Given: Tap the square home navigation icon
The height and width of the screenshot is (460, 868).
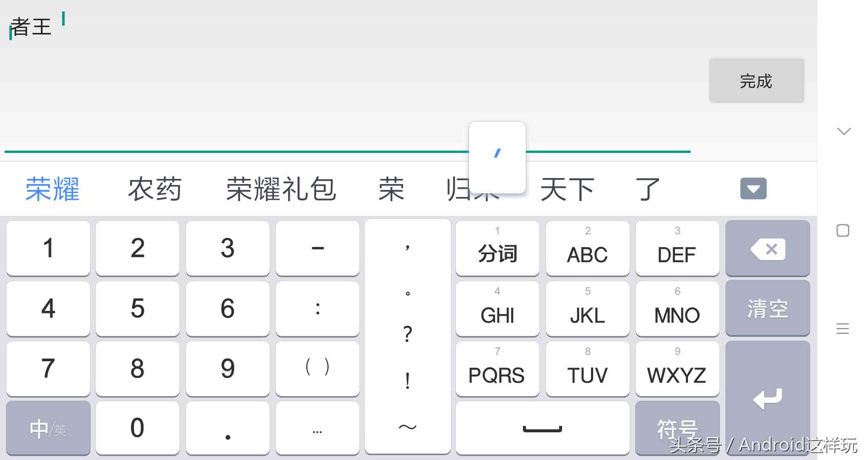Looking at the screenshot, I should pyautogui.click(x=843, y=230).
